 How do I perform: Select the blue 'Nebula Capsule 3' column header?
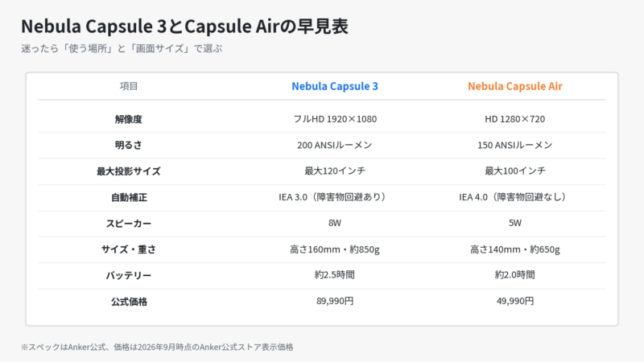tap(335, 86)
